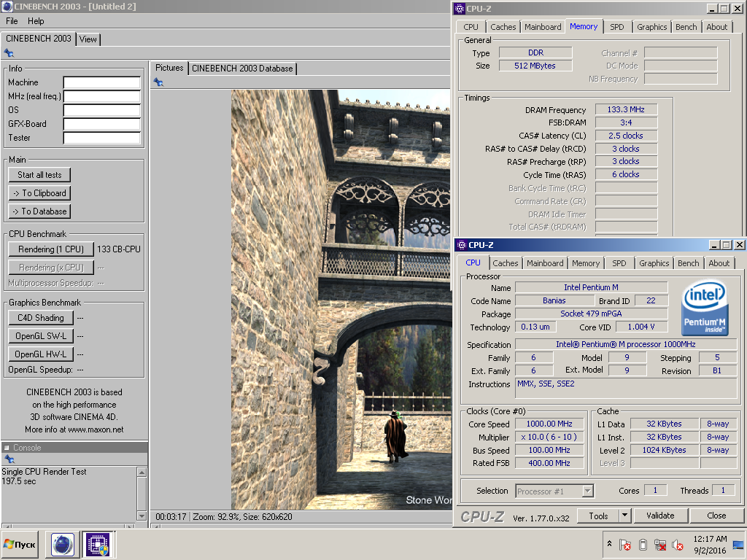Click console scrollbar up arrow
This screenshot has width=747, height=560.
point(142,472)
